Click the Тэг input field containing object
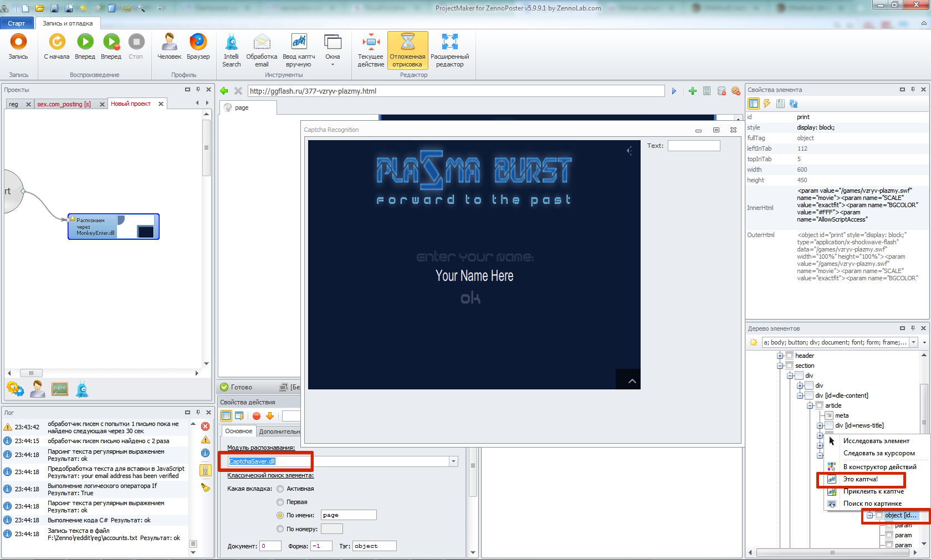 374,546
